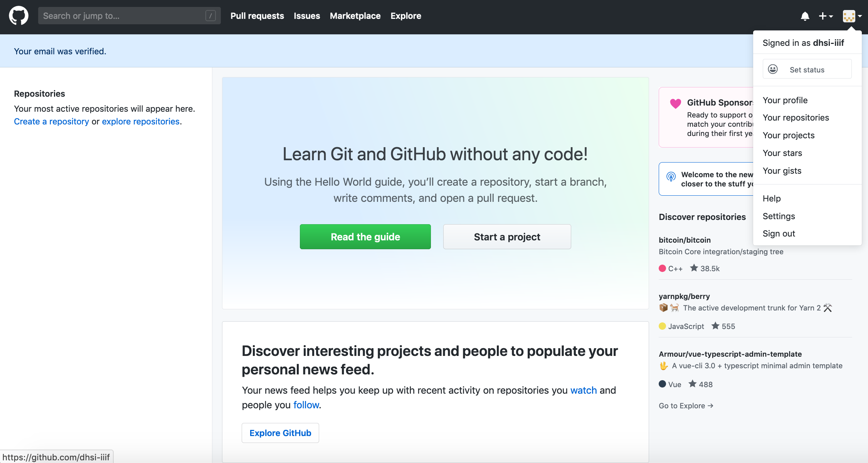This screenshot has height=463, width=868.
Task: Click the JavaScript language color dot
Action: (662, 326)
